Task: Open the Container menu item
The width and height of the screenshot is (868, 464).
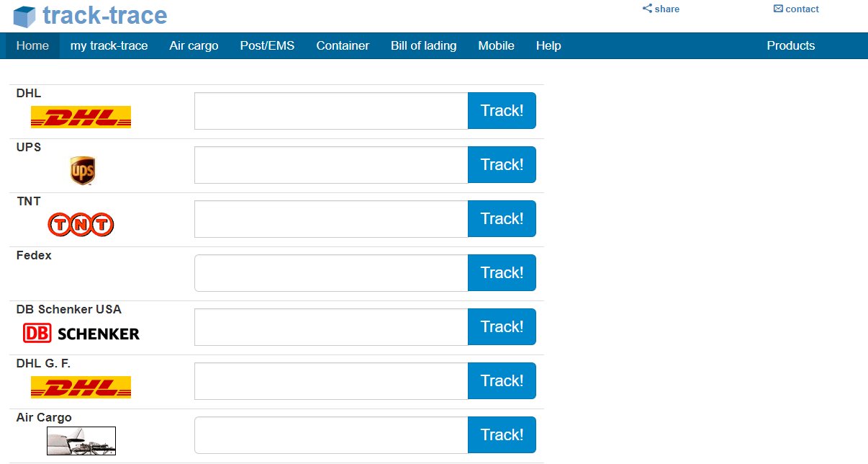Action: click(343, 45)
